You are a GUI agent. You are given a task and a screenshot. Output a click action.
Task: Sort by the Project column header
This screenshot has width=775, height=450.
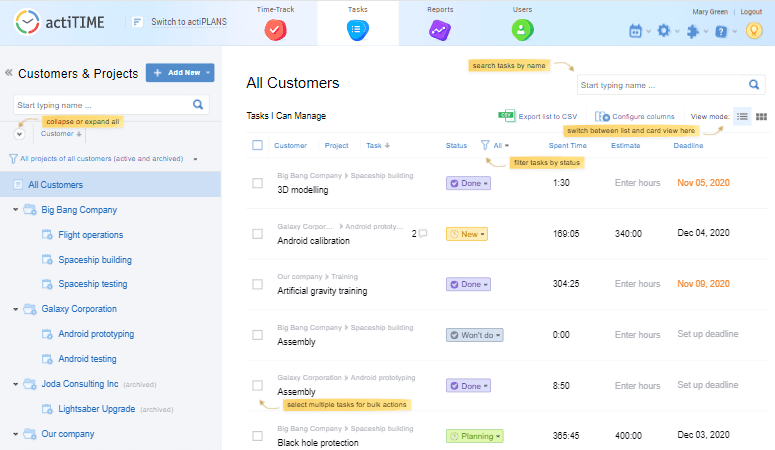click(336, 145)
